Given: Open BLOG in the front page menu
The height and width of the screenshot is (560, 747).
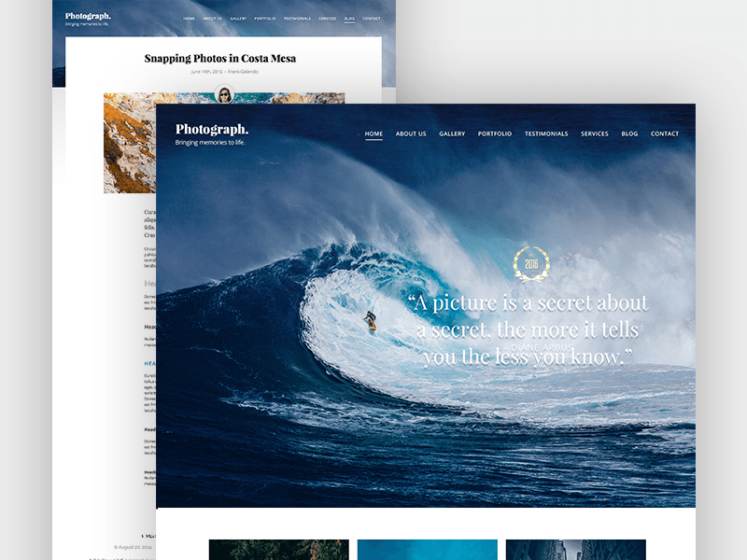Looking at the screenshot, I should click(x=629, y=133).
